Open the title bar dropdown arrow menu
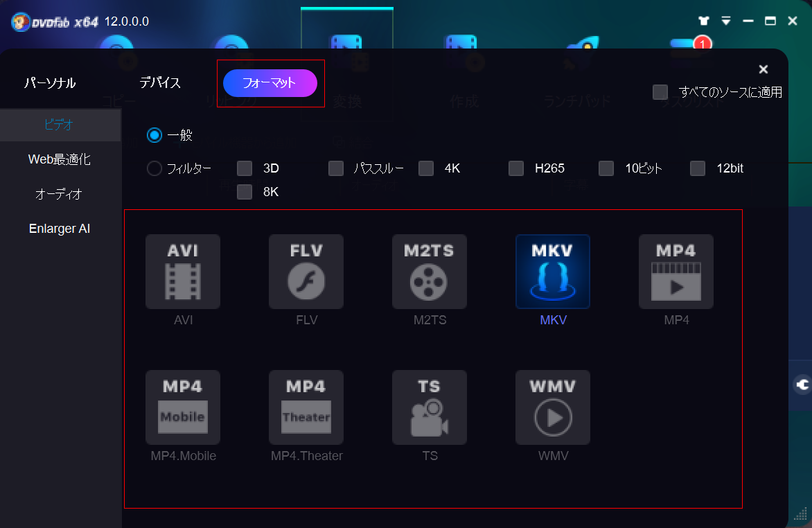 pyautogui.click(x=726, y=21)
